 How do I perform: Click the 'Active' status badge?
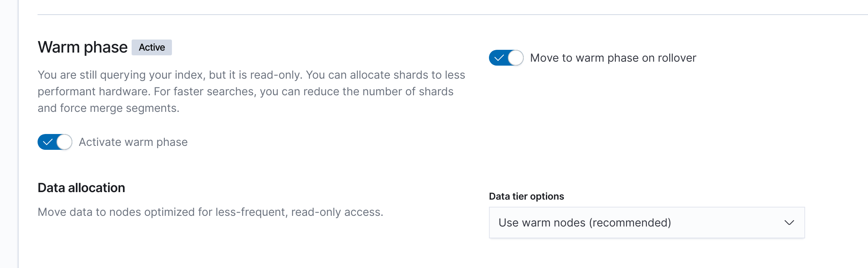[152, 47]
